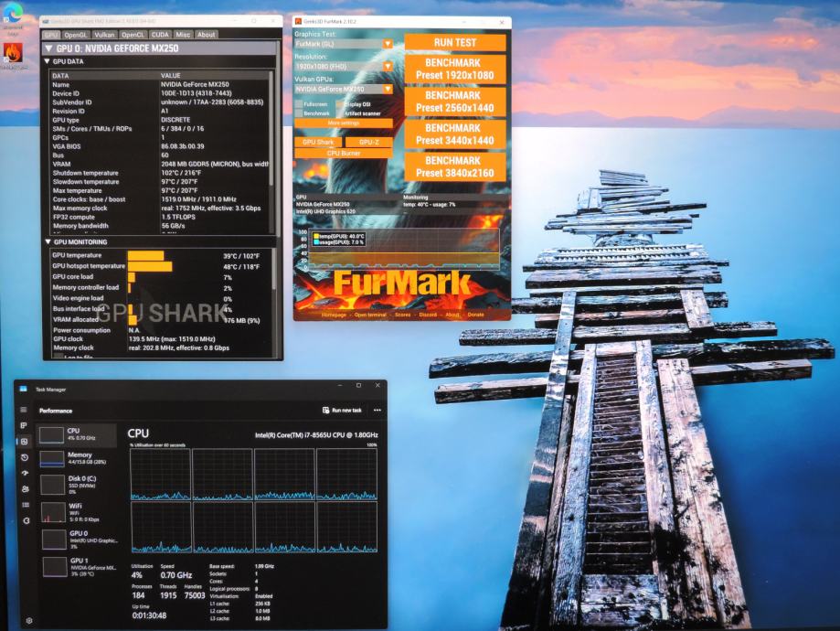Image resolution: width=840 pixels, height=631 pixels.
Task: Open Services icon in Task Manager sidebar
Action: (27, 520)
